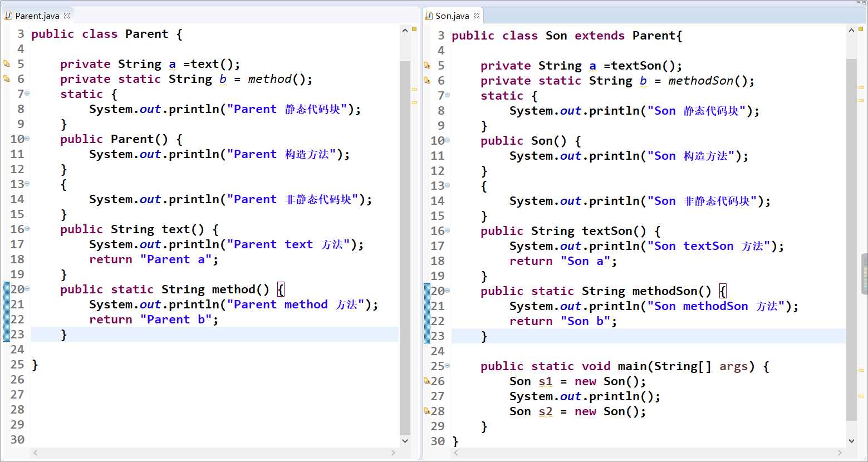868x462 pixels.
Task: Click Parent.java horizontal scrollbar left arrow
Action: pyautogui.click(x=35, y=453)
